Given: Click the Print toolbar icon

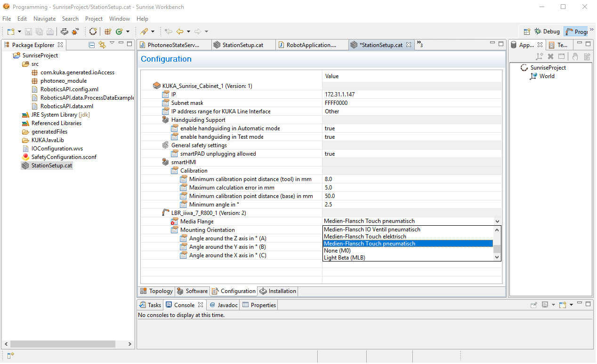Looking at the screenshot, I should coord(50,32).
